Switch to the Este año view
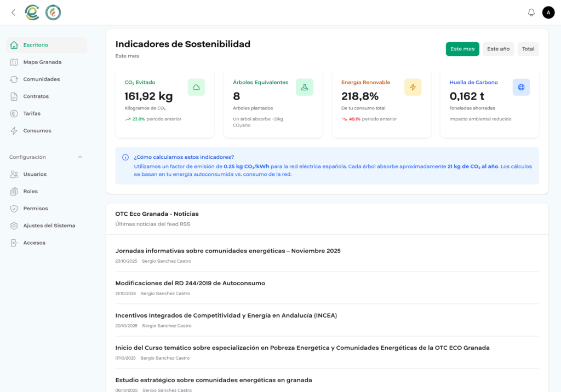The image size is (561, 392). pos(497,49)
